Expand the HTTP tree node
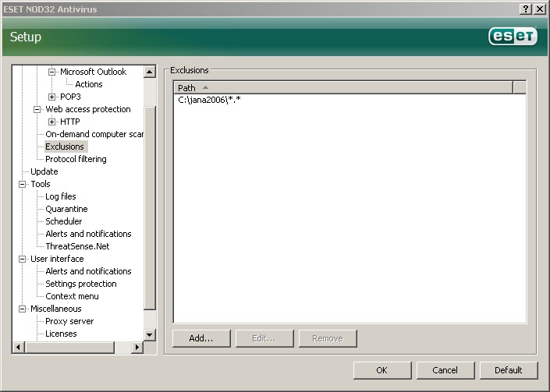Viewport: 550px width, 392px height. click(52, 122)
